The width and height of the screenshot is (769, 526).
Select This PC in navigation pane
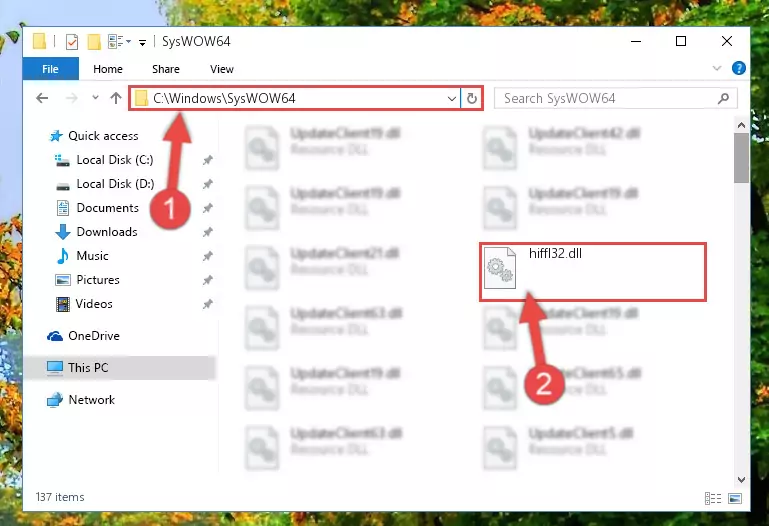(119, 368)
